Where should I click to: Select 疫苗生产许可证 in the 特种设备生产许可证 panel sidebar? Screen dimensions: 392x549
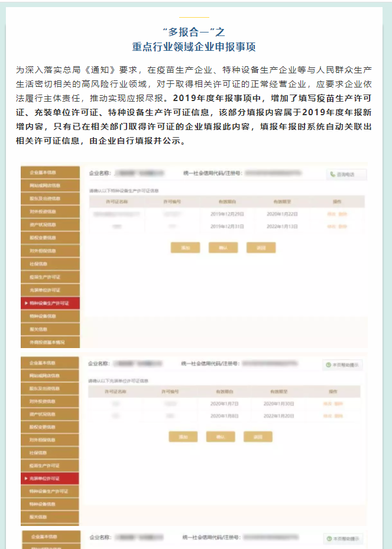pyautogui.click(x=49, y=277)
